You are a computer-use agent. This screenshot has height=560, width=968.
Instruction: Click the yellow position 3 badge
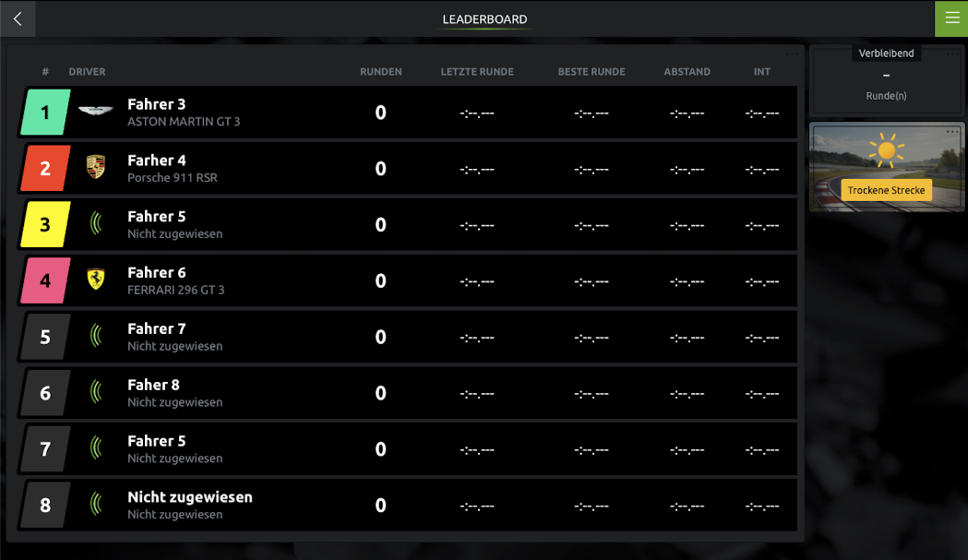45,225
